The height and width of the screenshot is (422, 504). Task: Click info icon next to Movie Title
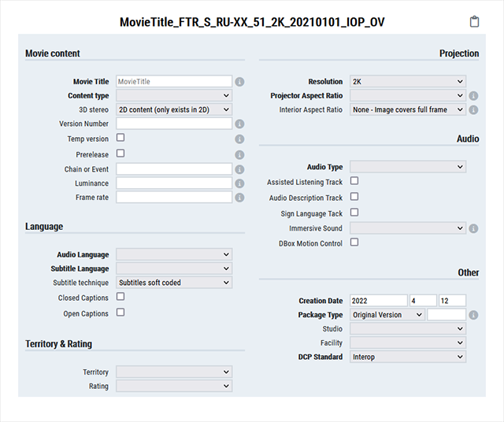[x=239, y=82]
